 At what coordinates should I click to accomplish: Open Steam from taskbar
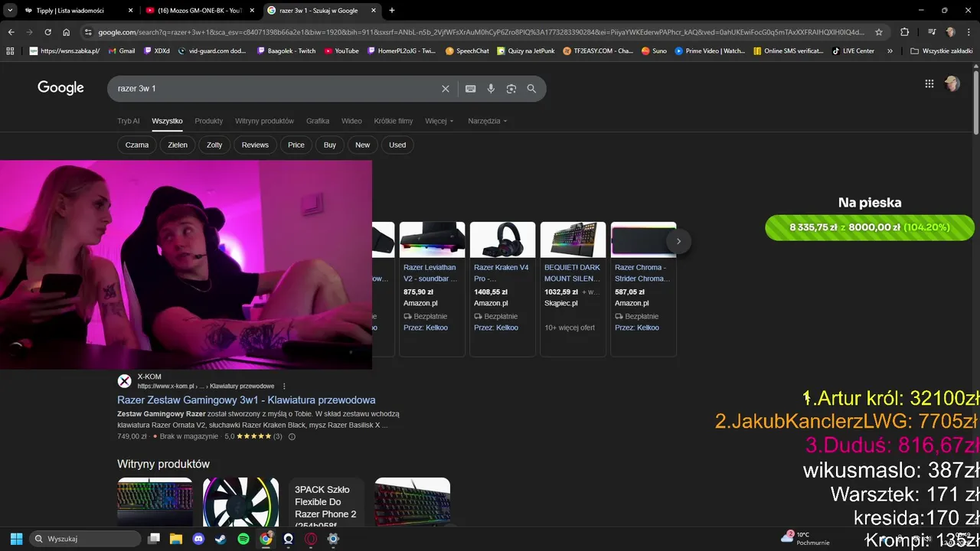pos(220,539)
